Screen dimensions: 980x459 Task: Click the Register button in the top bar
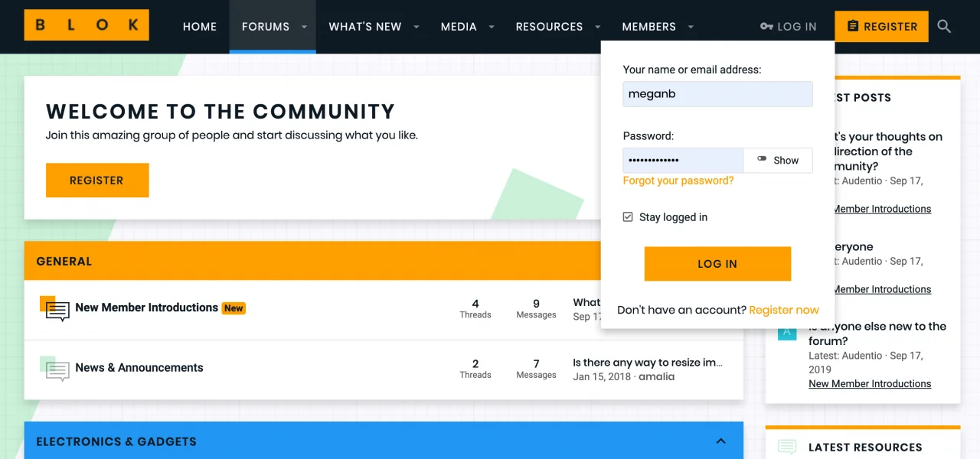[881, 27]
